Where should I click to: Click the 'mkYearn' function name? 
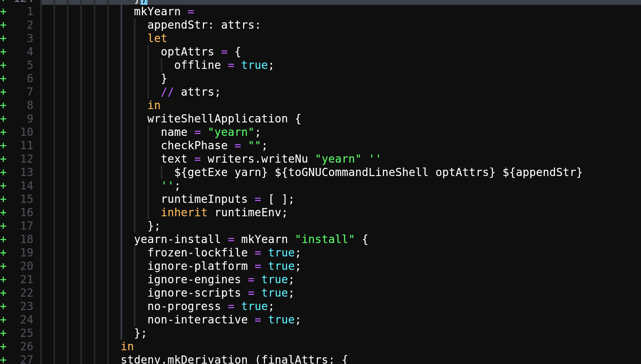pos(157,12)
